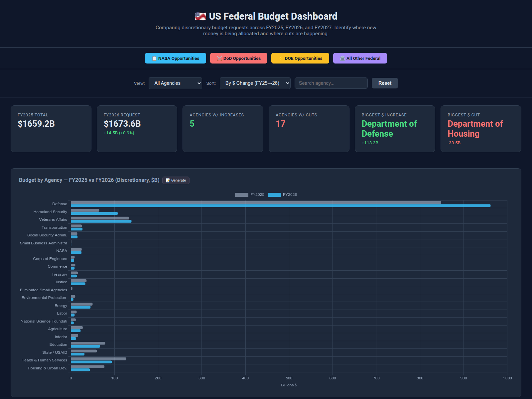Click the Veterans Affairs axis label

(x=53, y=219)
